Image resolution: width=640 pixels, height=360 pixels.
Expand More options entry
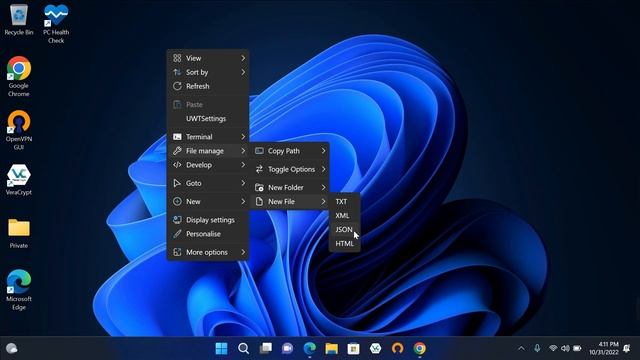[x=208, y=252]
